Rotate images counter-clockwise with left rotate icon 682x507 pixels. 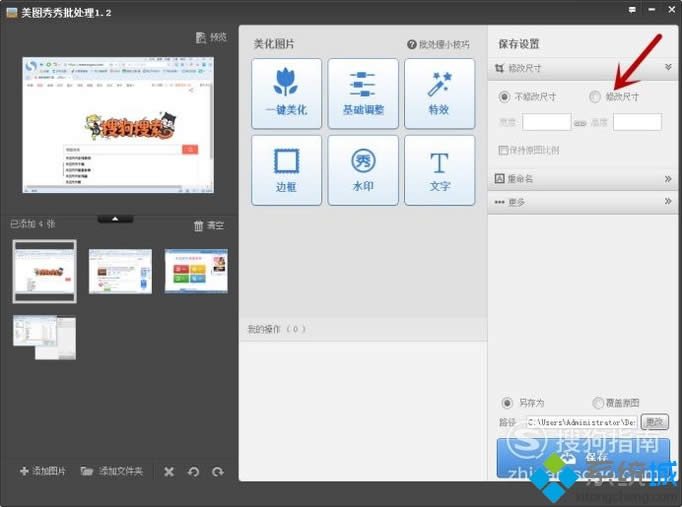[x=193, y=471]
